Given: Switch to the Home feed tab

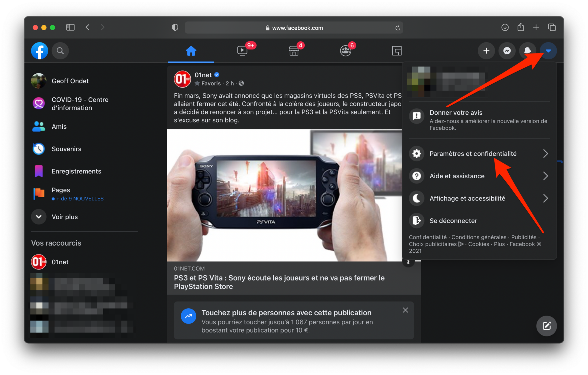Looking at the screenshot, I should pyautogui.click(x=191, y=51).
